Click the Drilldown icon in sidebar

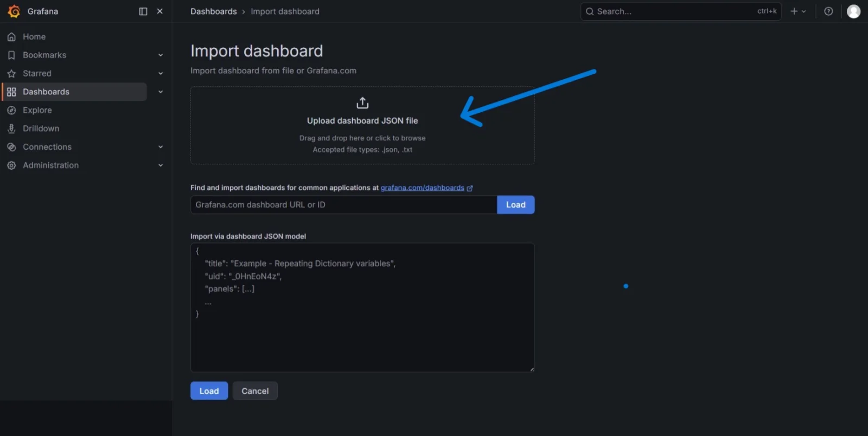(x=11, y=129)
